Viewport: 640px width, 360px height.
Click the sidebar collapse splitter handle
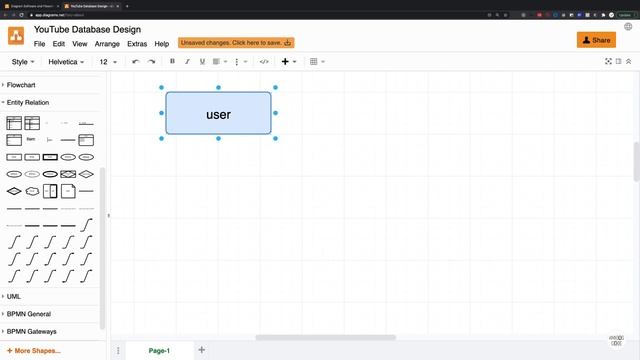tap(109, 216)
